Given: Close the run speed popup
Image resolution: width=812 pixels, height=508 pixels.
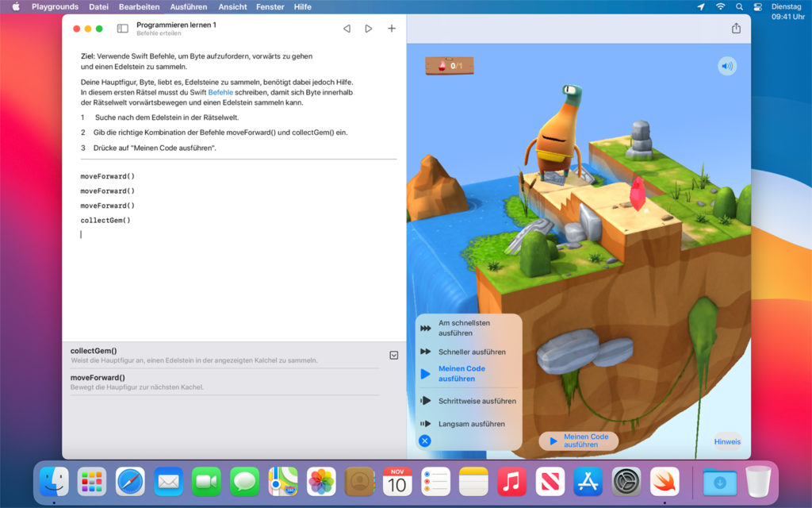Looking at the screenshot, I should [x=425, y=441].
